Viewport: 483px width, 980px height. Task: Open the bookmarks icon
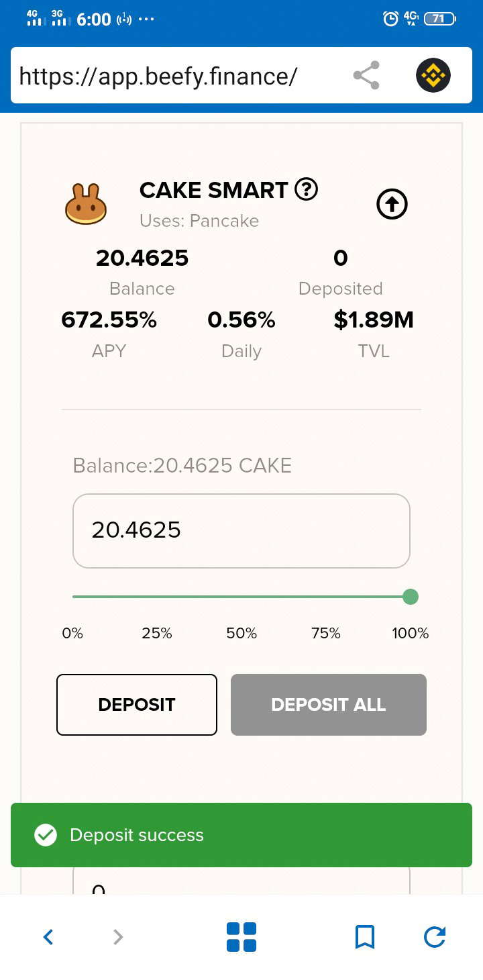tap(365, 936)
